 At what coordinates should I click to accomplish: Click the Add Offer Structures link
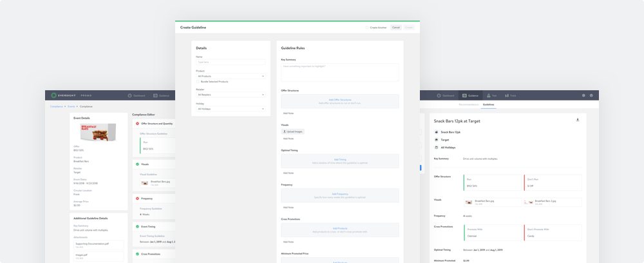[340, 100]
